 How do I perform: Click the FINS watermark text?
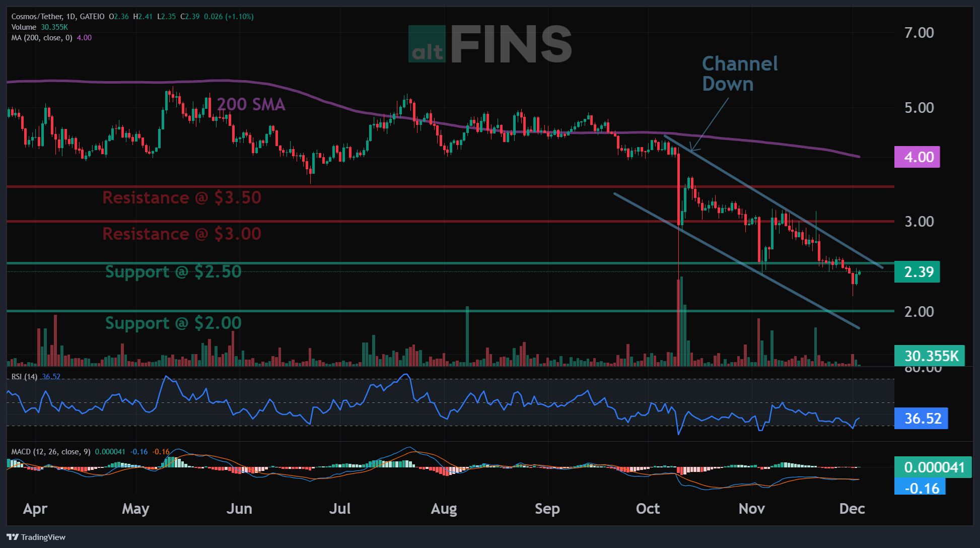pyautogui.click(x=511, y=45)
